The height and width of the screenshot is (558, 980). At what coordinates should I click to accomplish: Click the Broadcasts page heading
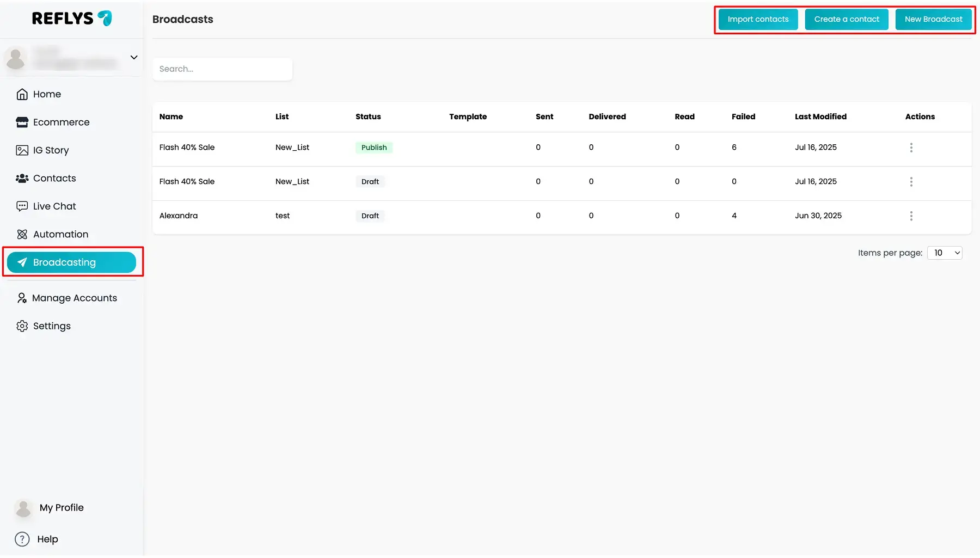click(x=183, y=19)
